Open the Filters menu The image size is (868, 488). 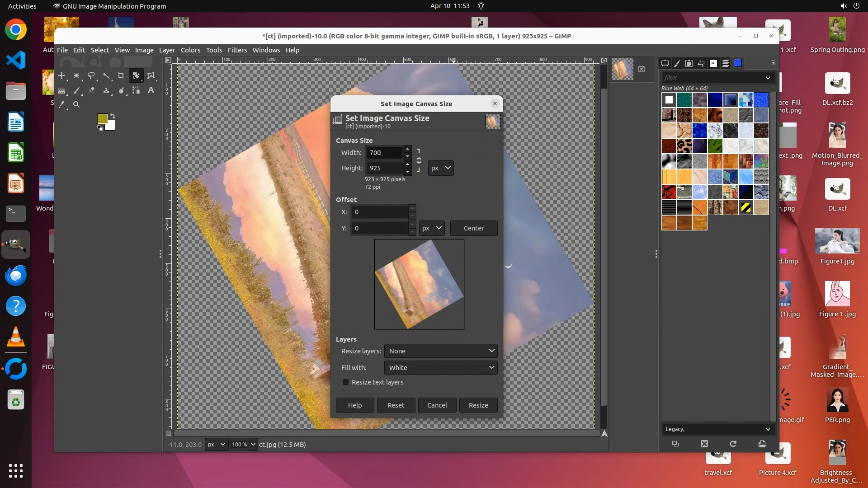[x=237, y=50]
